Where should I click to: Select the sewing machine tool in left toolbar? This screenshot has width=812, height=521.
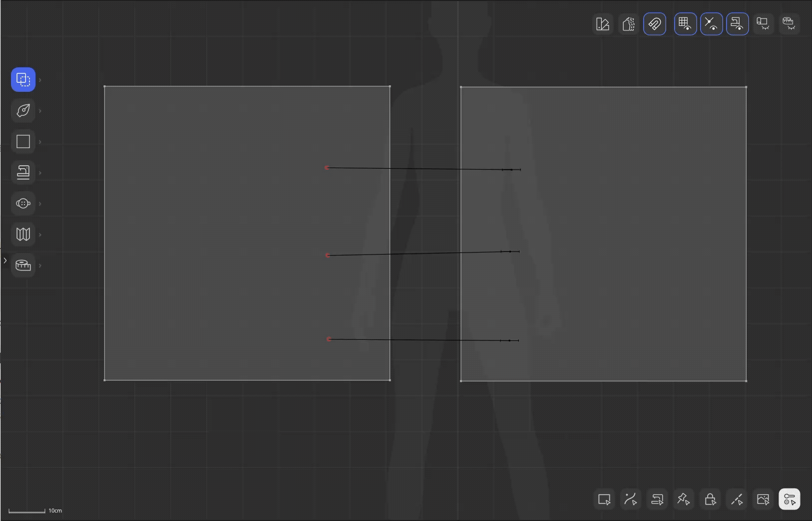(x=23, y=173)
